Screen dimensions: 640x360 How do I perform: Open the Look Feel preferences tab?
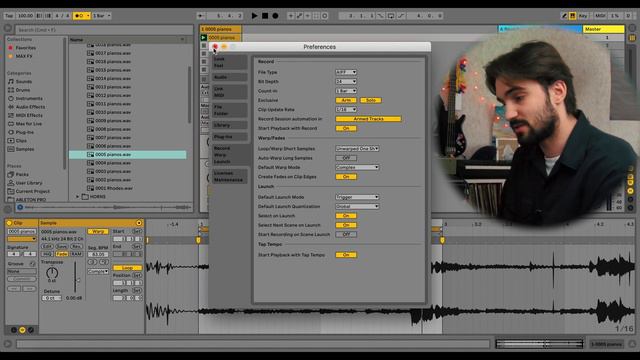pyautogui.click(x=230, y=62)
